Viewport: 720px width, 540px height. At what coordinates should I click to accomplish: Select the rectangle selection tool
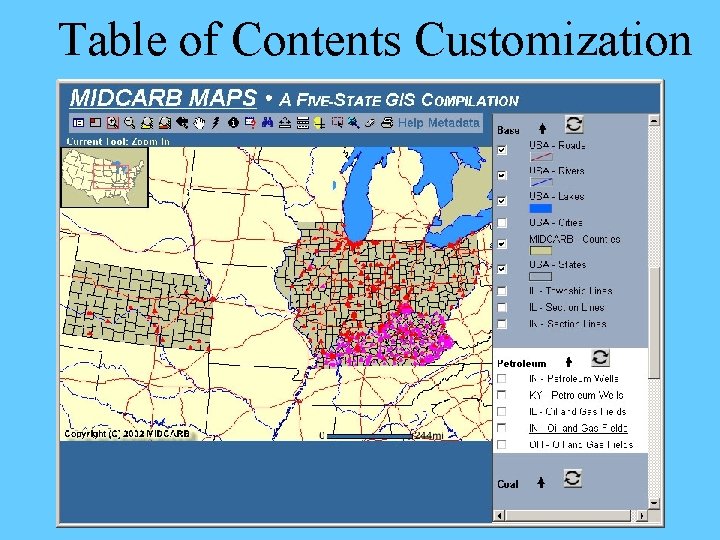(x=337, y=123)
